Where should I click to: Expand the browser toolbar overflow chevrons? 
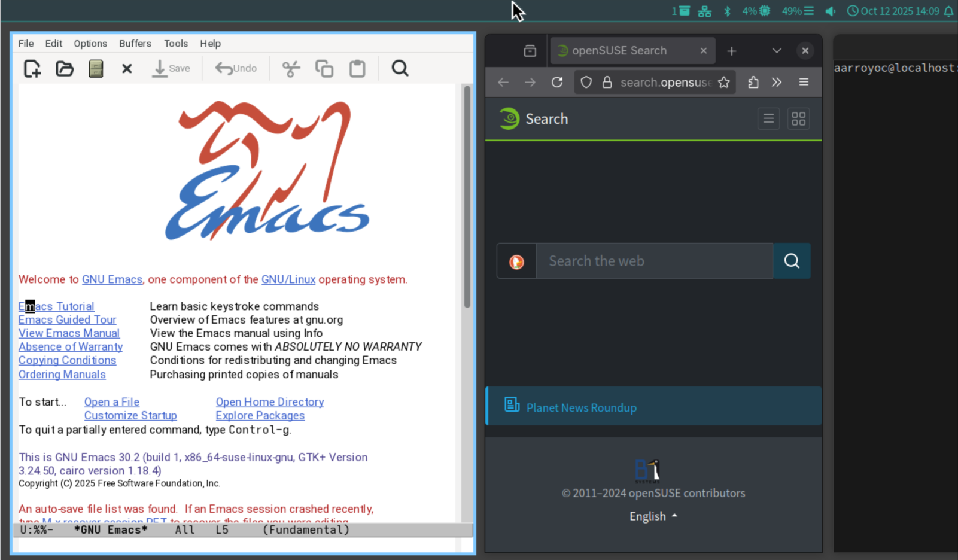click(777, 83)
